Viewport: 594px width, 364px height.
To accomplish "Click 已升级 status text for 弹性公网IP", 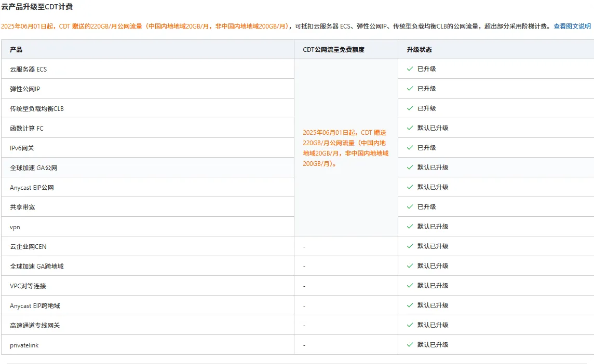I will pos(427,89).
